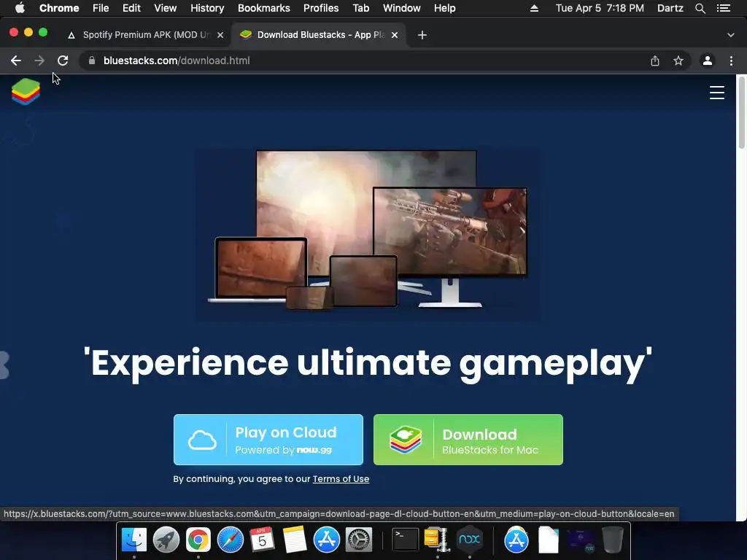Viewport: 747px width, 560px height.
Task: Go back to the previous page
Action: [x=16, y=61]
